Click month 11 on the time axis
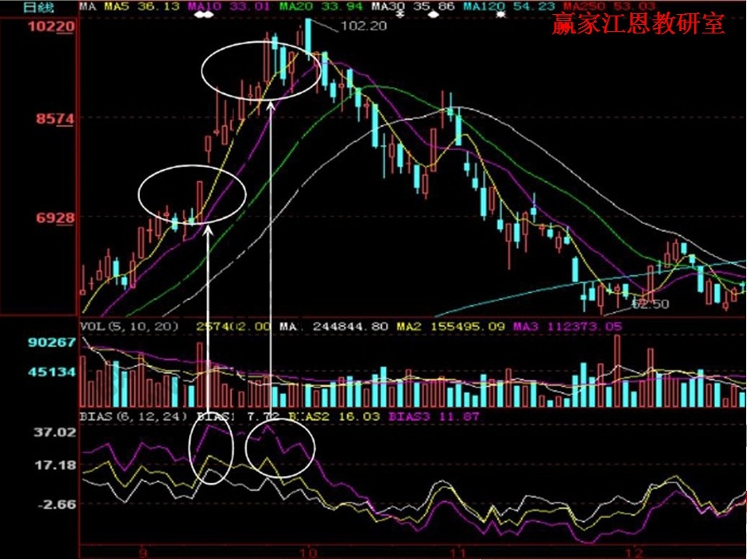 460,551
